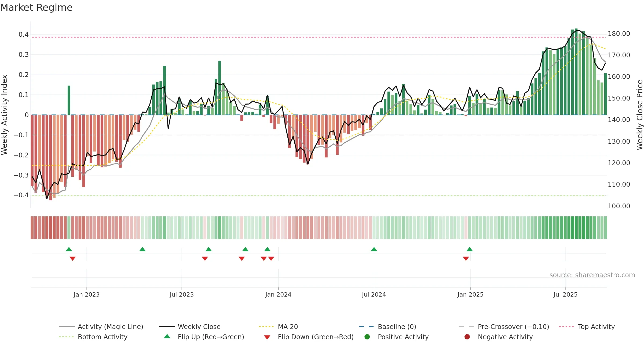Click the dark red Negative Activity dot in legend
Screen dimensions: 644x362
pos(467,337)
